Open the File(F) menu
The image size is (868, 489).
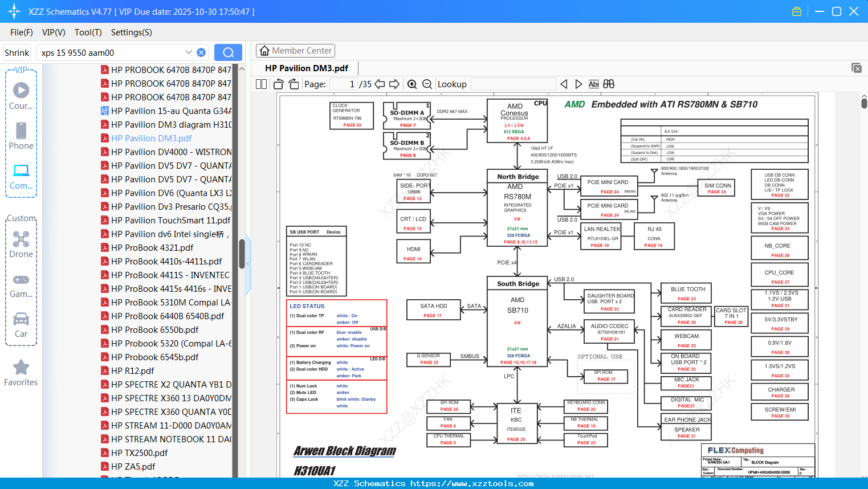tap(22, 32)
